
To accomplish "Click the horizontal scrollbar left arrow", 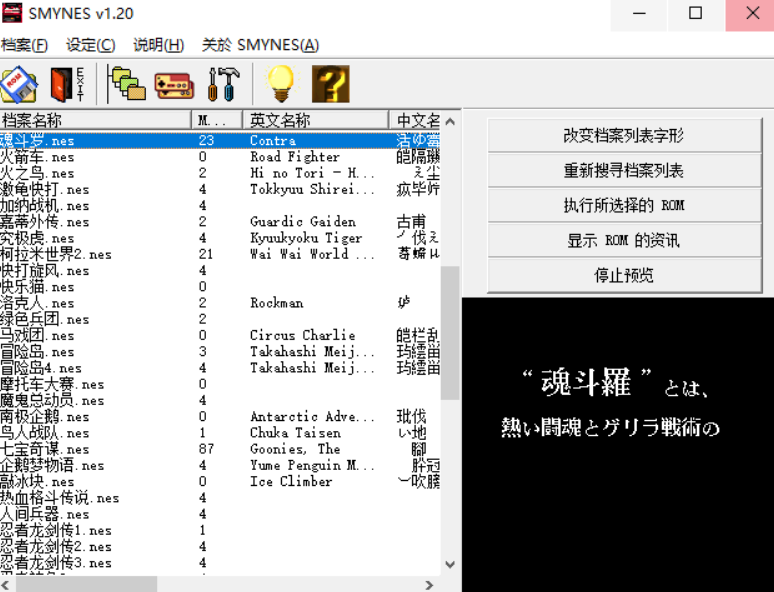I will 7,585.
